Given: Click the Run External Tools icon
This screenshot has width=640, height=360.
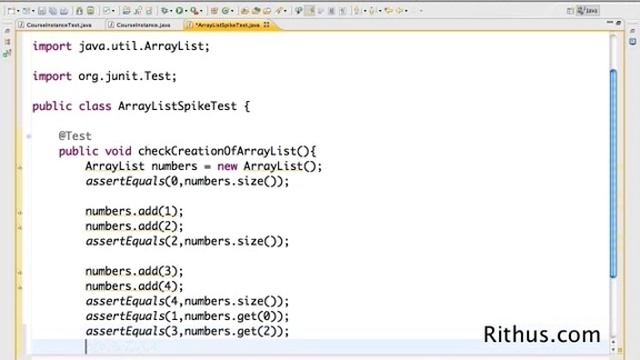Looking at the screenshot, I should point(194,11).
